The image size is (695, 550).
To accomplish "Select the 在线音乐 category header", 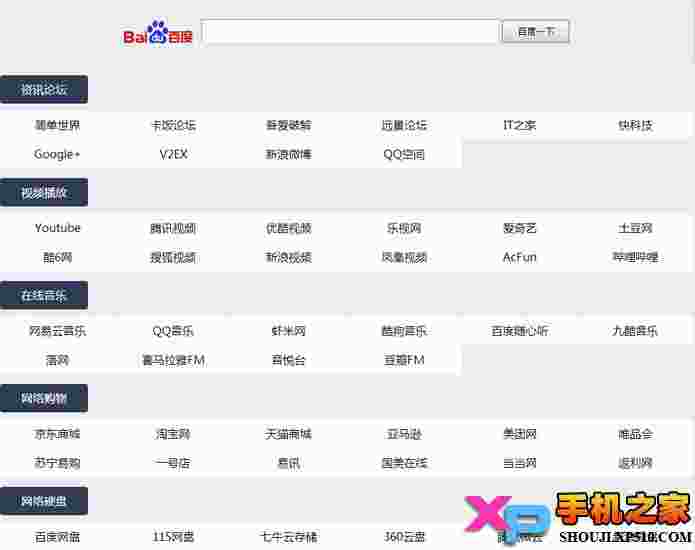I will click(x=43, y=295).
